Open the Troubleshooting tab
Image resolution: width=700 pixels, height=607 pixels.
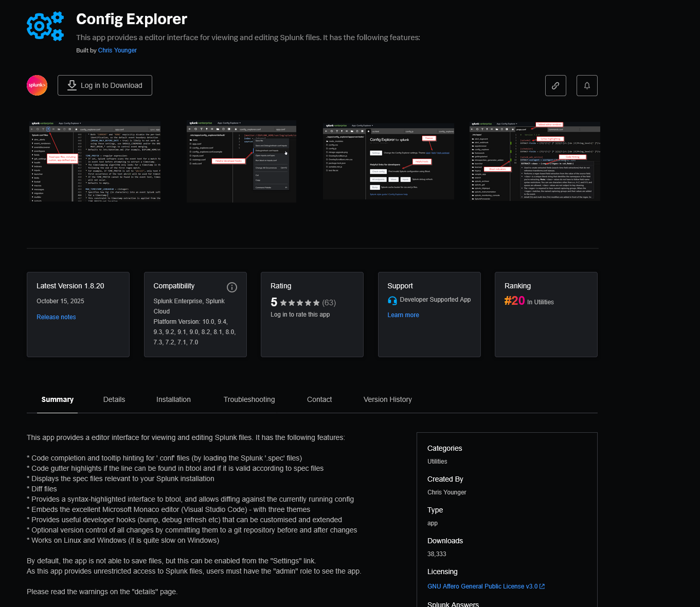coord(249,399)
